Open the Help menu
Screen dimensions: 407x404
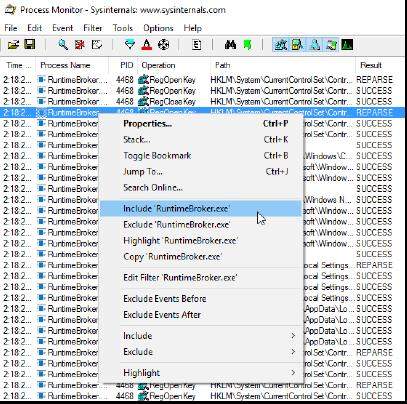pyautogui.click(x=193, y=28)
